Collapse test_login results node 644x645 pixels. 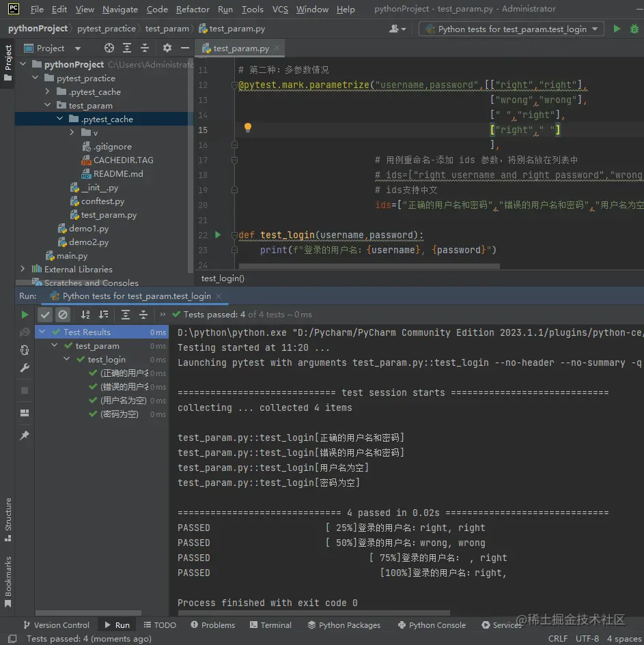tap(67, 359)
